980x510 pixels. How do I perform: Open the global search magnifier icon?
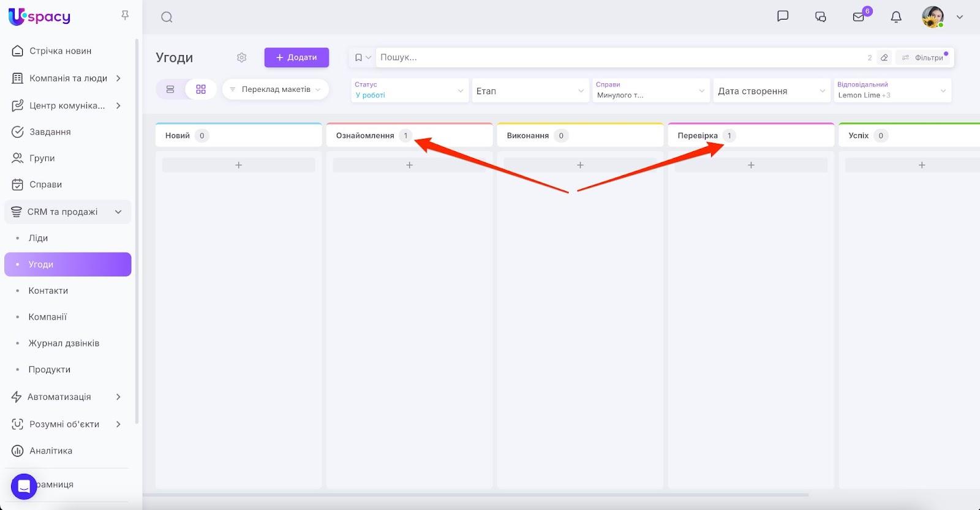tap(167, 17)
